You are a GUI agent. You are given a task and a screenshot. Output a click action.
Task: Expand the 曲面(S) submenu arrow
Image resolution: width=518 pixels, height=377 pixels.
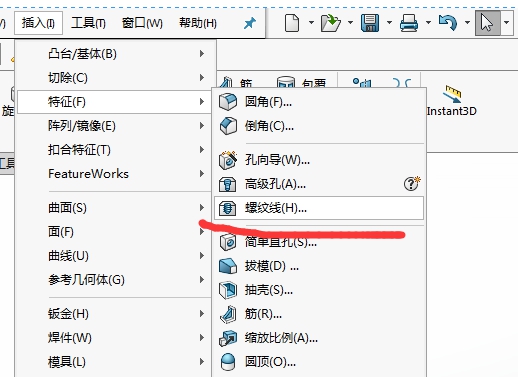(202, 208)
